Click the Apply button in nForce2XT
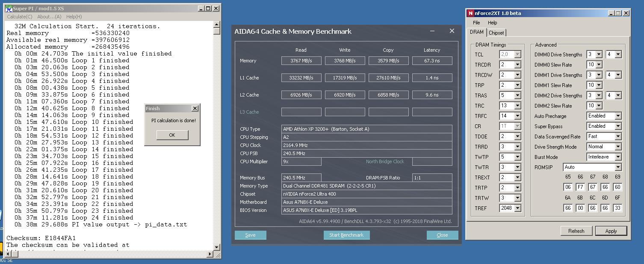Viewport: 644px width, 264px height. point(611,231)
